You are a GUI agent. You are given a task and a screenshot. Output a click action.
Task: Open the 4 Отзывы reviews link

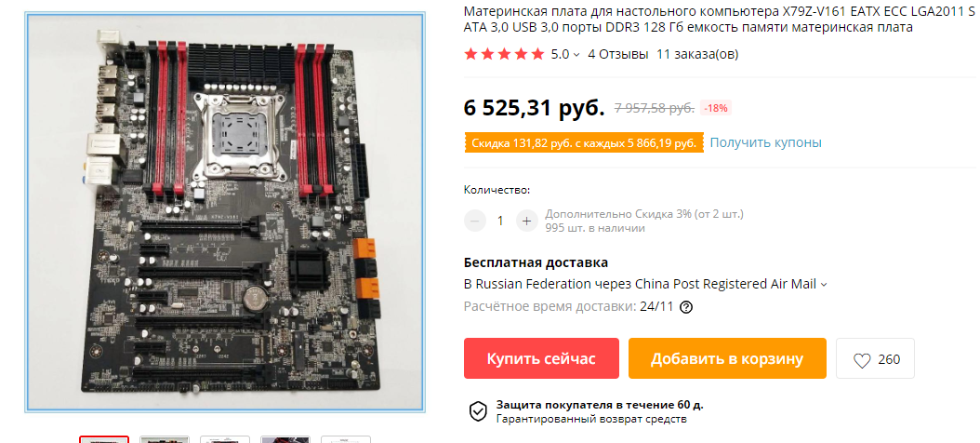(x=618, y=54)
